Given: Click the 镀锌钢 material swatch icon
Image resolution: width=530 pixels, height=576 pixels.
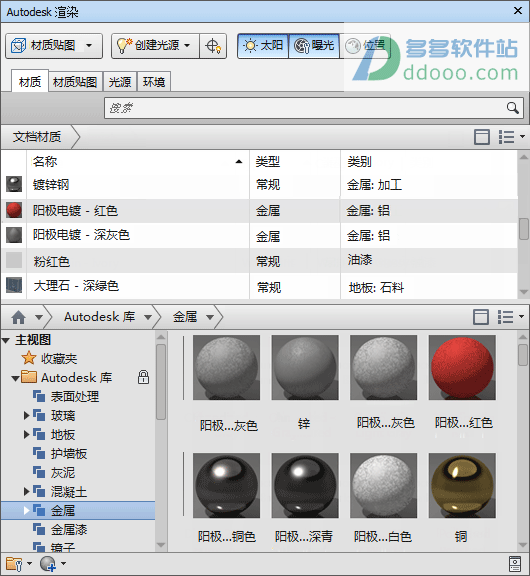Looking at the screenshot, I should tap(14, 184).
